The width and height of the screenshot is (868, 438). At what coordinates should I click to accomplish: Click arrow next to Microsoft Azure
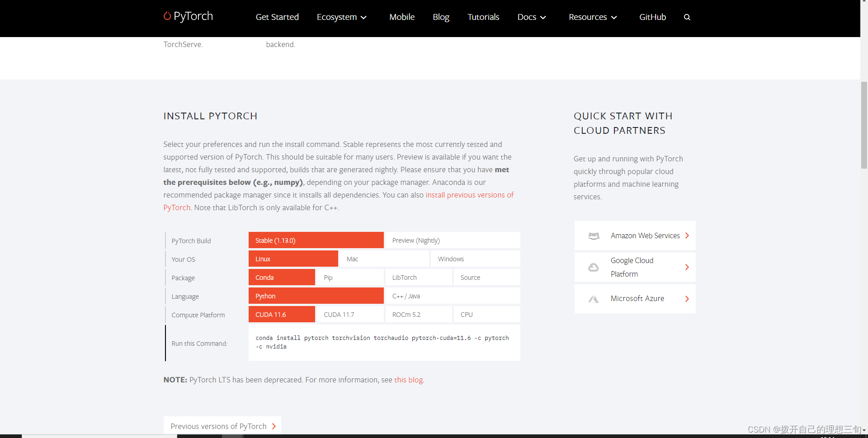coord(687,299)
